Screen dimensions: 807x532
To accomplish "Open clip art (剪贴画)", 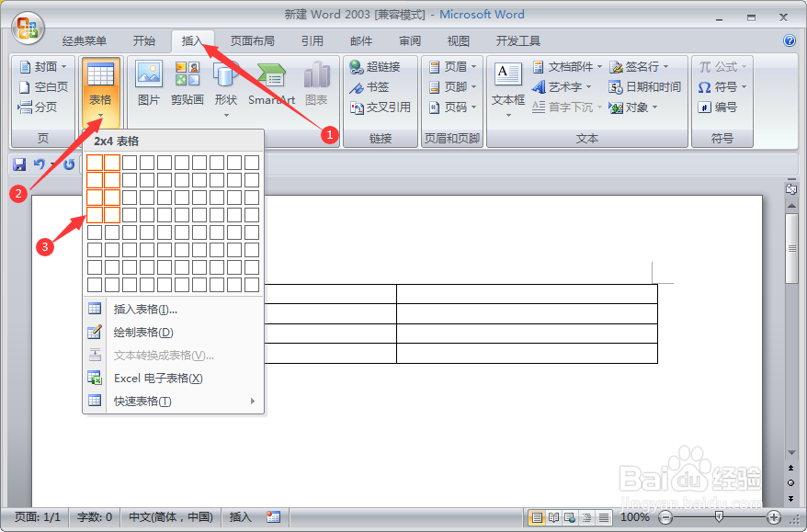I will [x=188, y=84].
